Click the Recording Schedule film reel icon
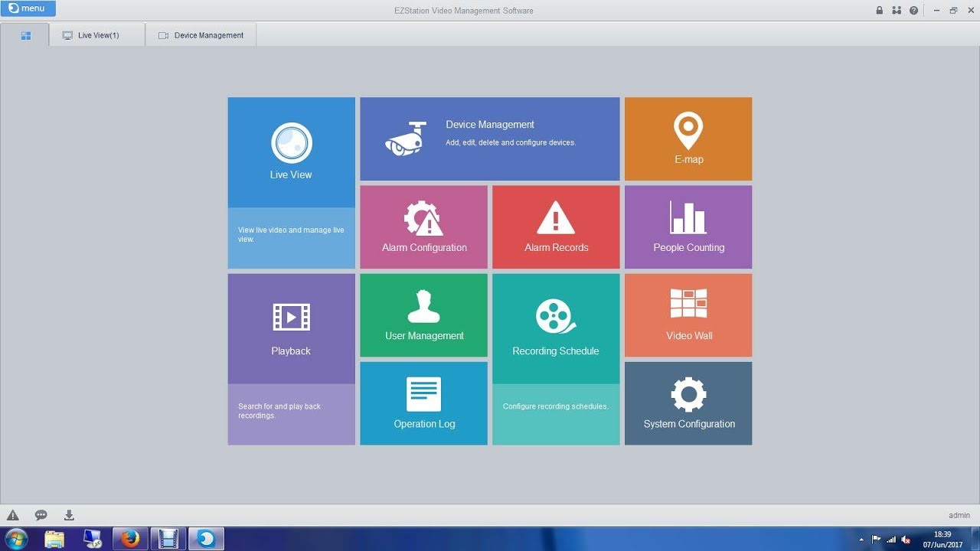 (x=556, y=316)
